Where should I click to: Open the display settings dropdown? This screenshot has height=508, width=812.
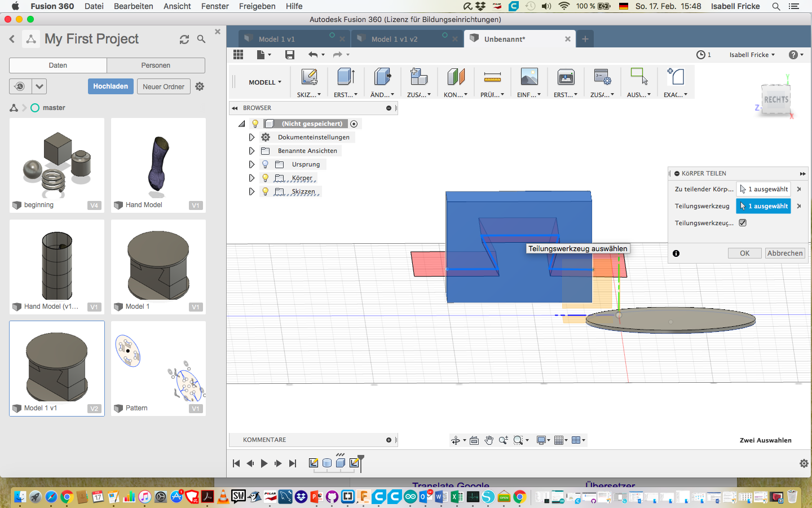pos(543,440)
